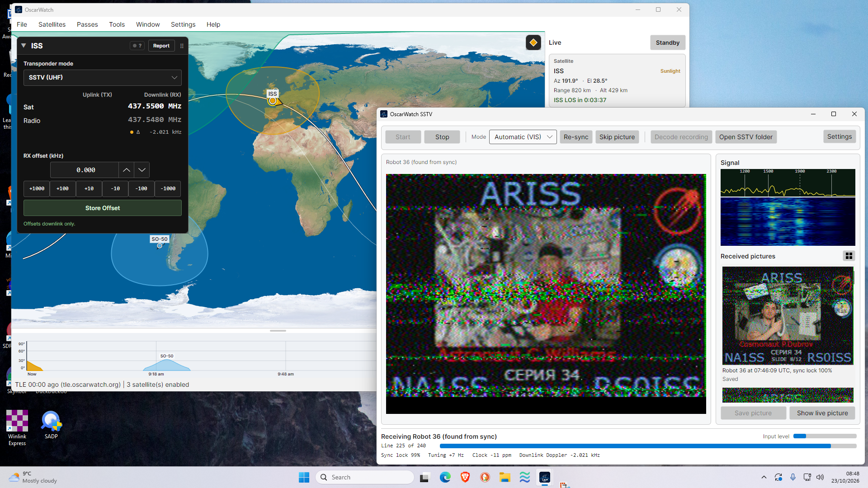Open the Transponder mode SSTV (UHF) dropdown
This screenshot has height=488, width=868.
(103, 77)
